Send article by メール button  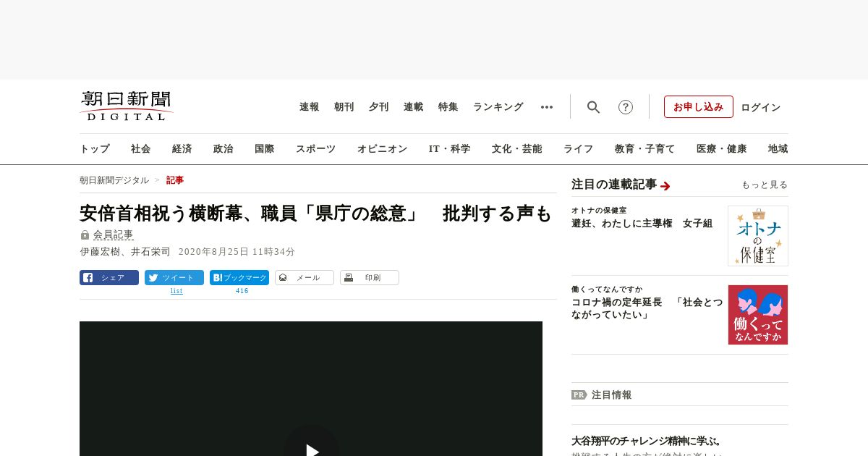[305, 277]
